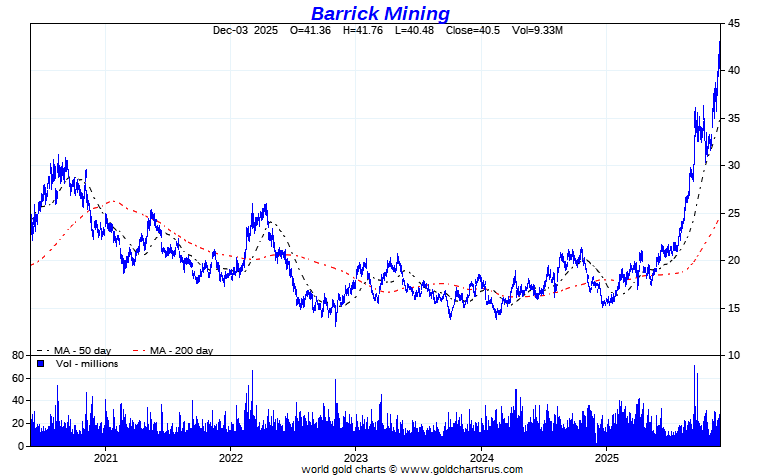Click the O=41.36 open price value
This screenshot has height=475, width=760.
(310, 31)
